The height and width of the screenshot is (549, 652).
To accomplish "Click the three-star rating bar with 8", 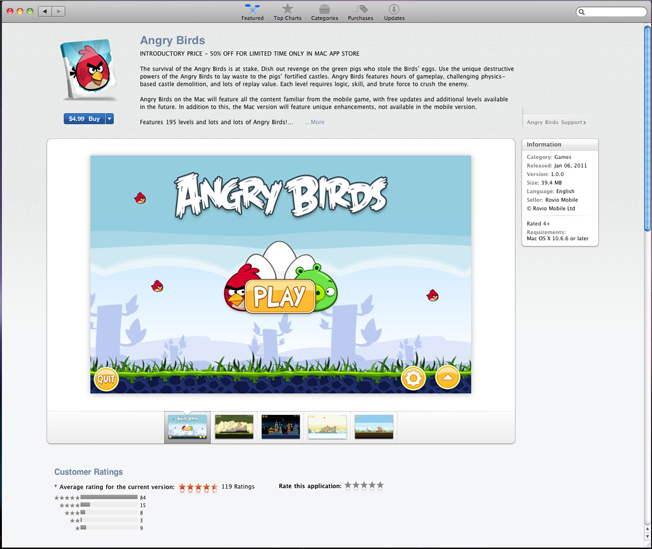I will tap(109, 513).
